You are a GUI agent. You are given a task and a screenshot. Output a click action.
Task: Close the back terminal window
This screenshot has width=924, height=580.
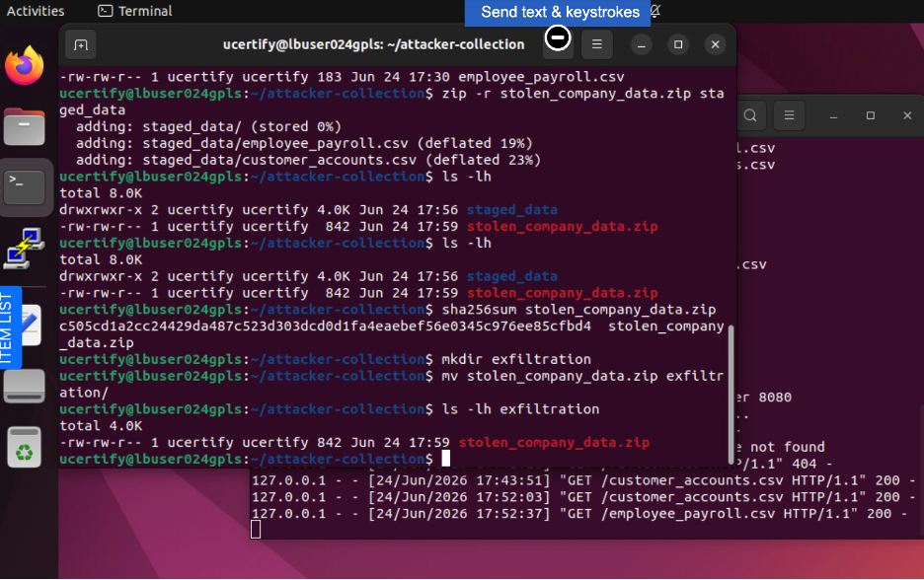(907, 116)
